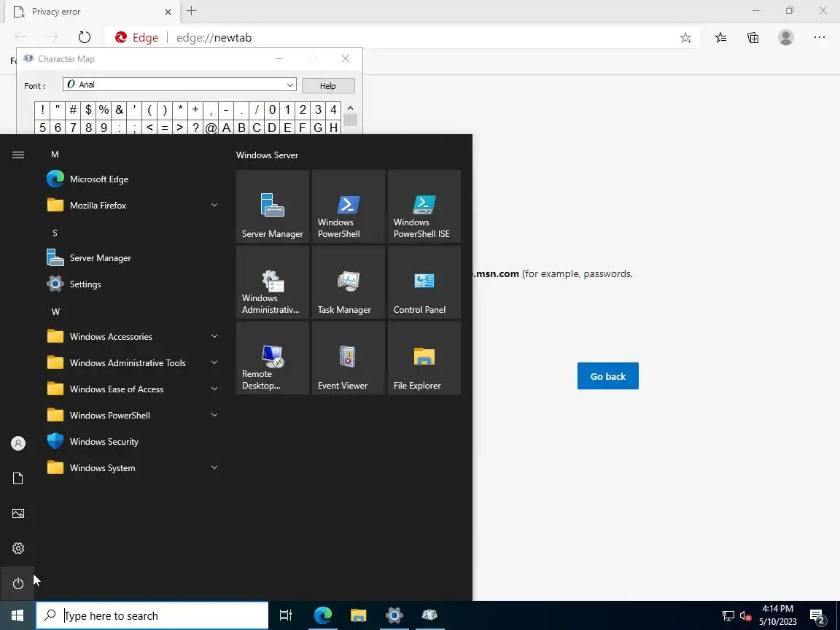
Task: Open the Edge Favorites list icon
Action: click(720, 37)
